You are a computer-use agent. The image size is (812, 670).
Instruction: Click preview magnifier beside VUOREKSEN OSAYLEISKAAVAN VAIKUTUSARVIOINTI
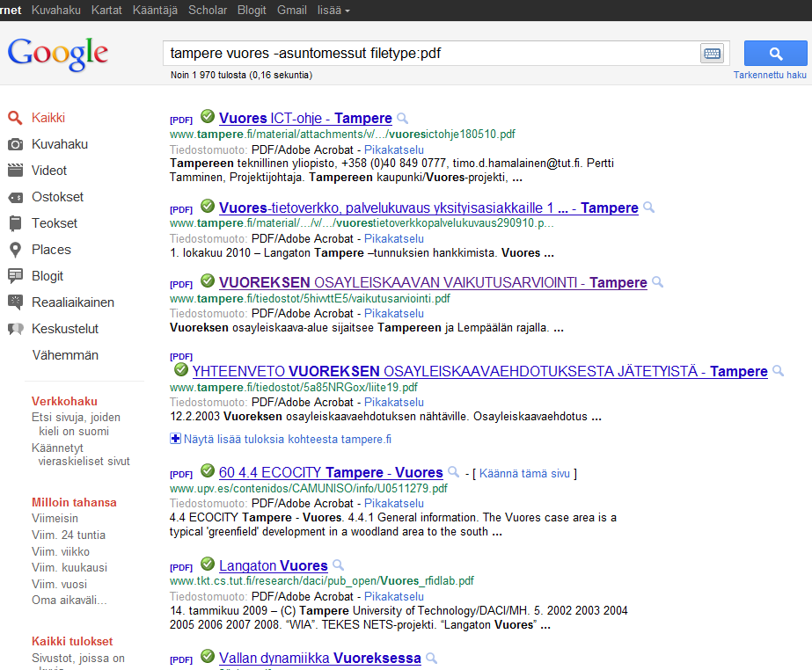657,282
